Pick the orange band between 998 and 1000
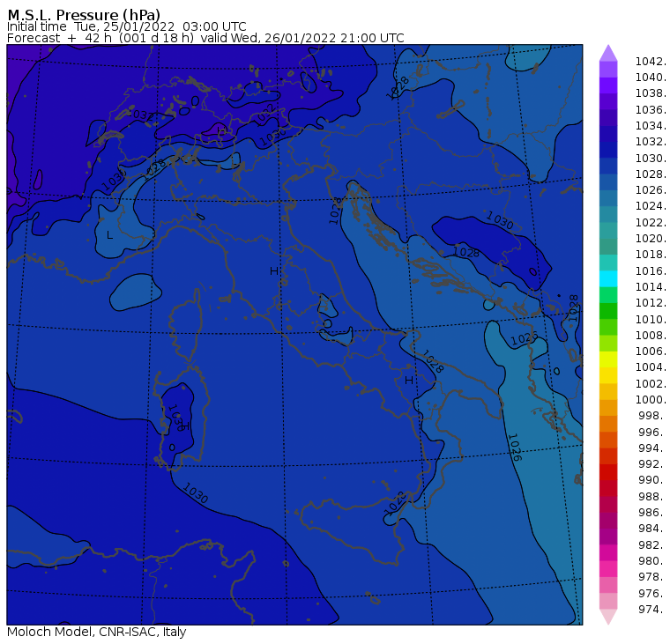This screenshot has width=670, height=644. click(x=608, y=408)
